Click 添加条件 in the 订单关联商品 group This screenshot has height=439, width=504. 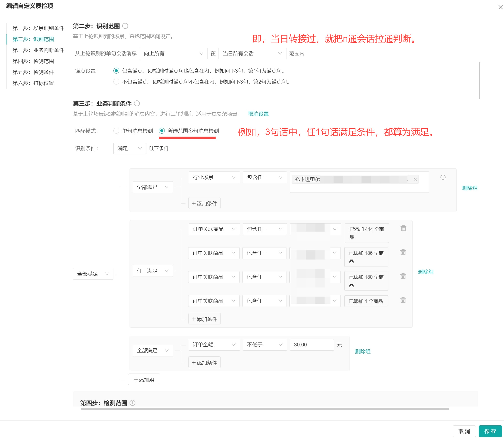click(x=204, y=319)
